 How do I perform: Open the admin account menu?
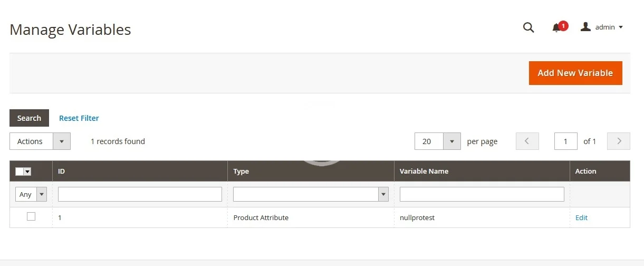(602, 27)
